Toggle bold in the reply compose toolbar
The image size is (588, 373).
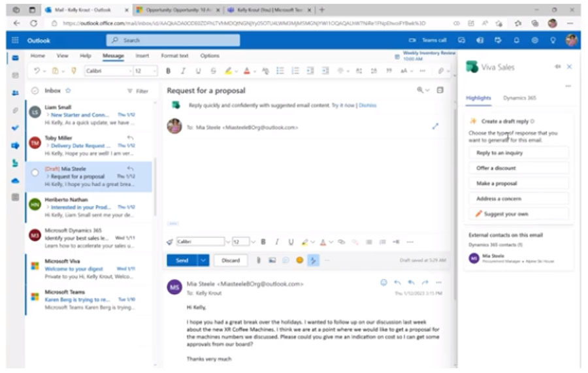[263, 242]
